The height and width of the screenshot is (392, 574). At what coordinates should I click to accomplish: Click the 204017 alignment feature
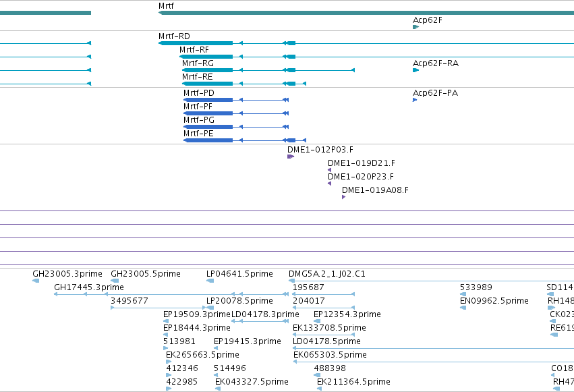pyautogui.click(x=324, y=308)
